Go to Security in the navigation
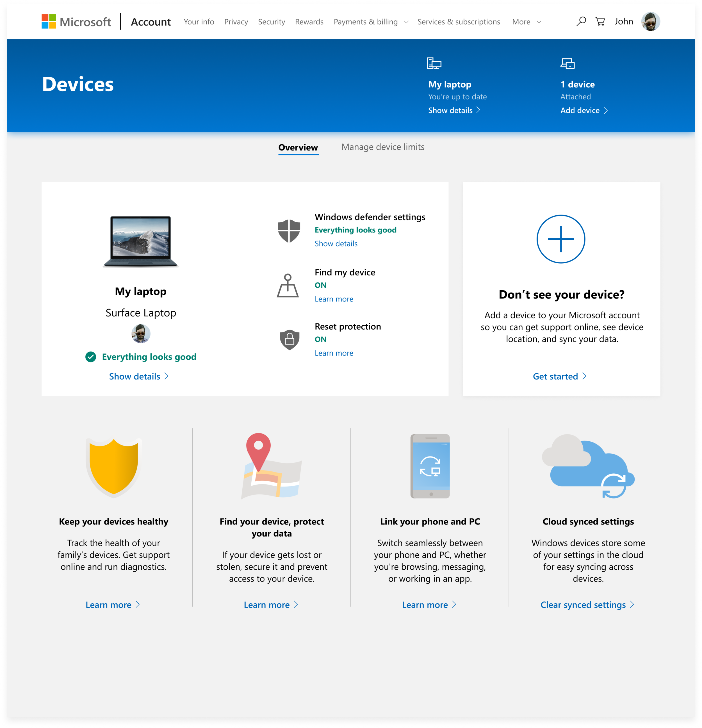702x728 pixels. (272, 22)
